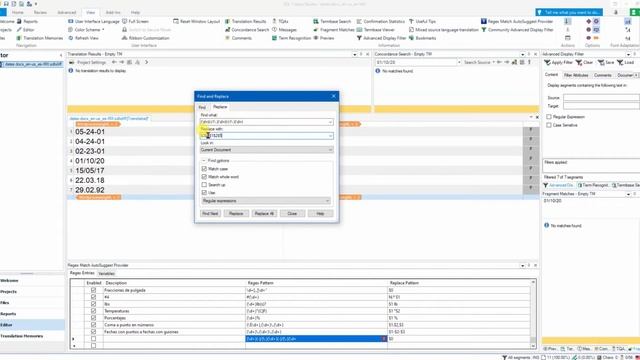Show the TQAs window
This screenshot has width=640, height=360.
tap(280, 21)
